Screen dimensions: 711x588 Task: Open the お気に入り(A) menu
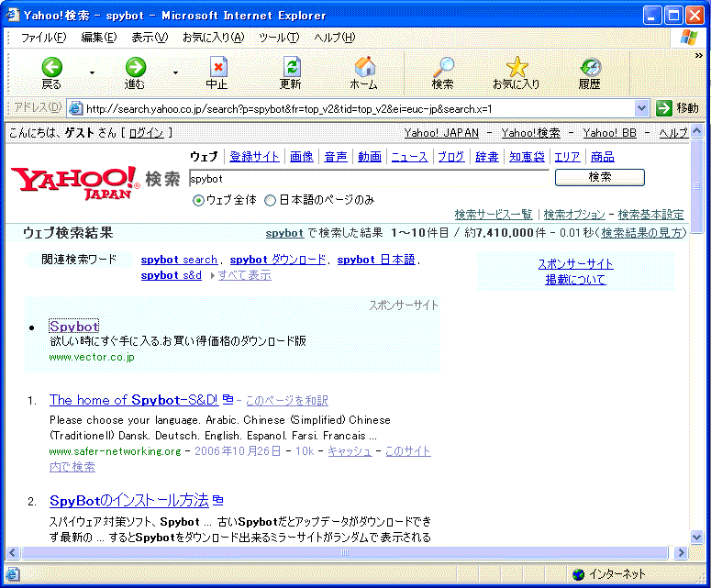point(214,38)
